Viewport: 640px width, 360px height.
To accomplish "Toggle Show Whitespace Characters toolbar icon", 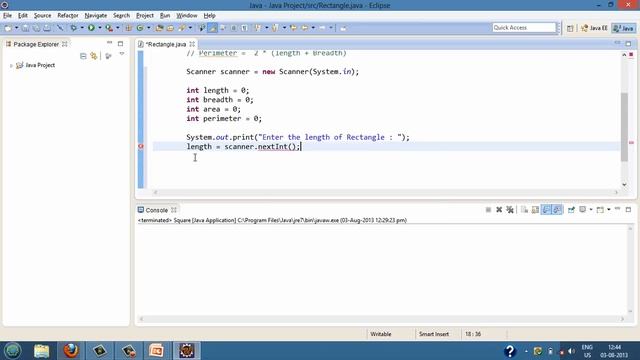I will coord(244,28).
